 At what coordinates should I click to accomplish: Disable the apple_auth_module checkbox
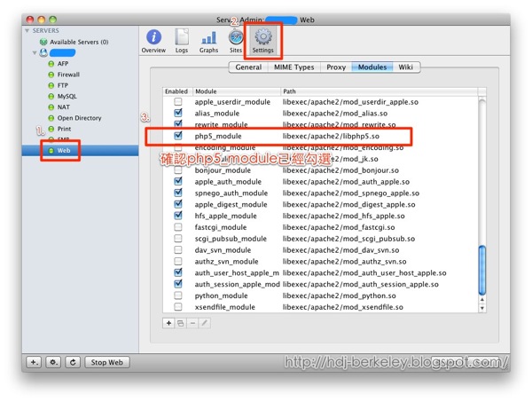tap(178, 182)
